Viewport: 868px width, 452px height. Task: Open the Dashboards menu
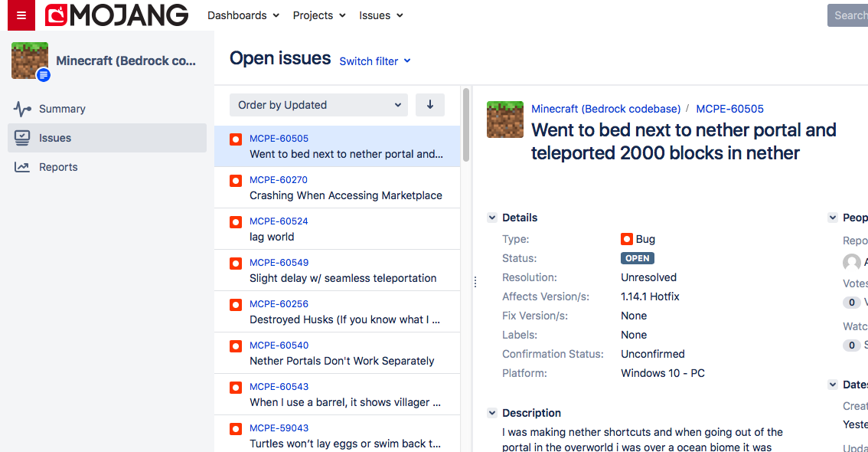click(243, 15)
